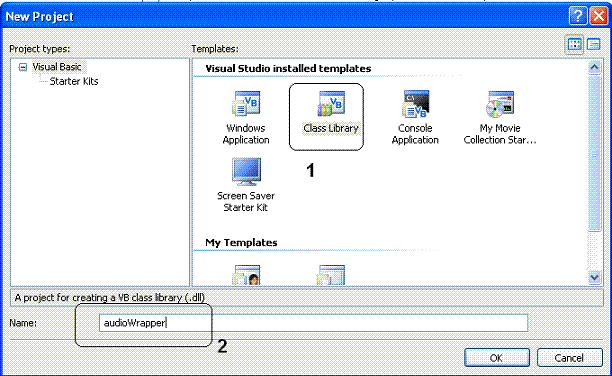
Task: Select the Console Application template icon
Action: click(x=415, y=104)
